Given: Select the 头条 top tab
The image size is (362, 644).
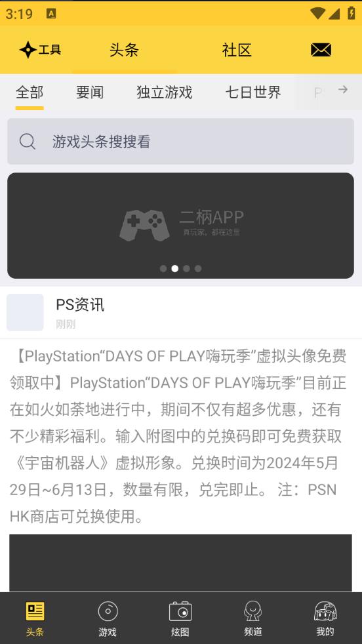Looking at the screenshot, I should tap(124, 50).
